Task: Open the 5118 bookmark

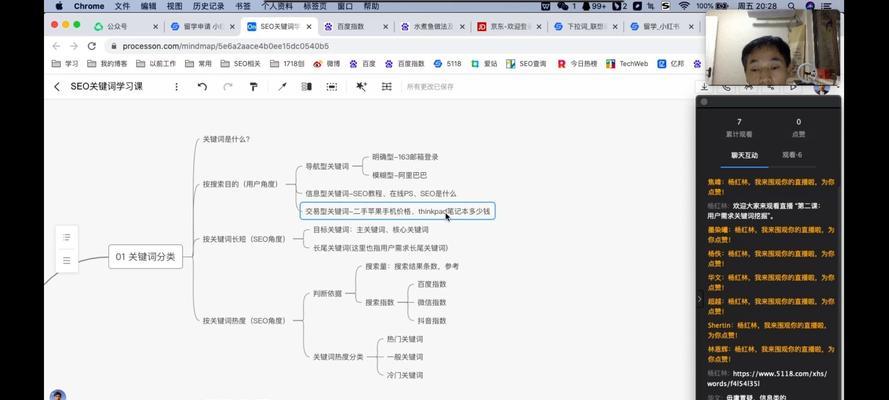Action: [447, 64]
